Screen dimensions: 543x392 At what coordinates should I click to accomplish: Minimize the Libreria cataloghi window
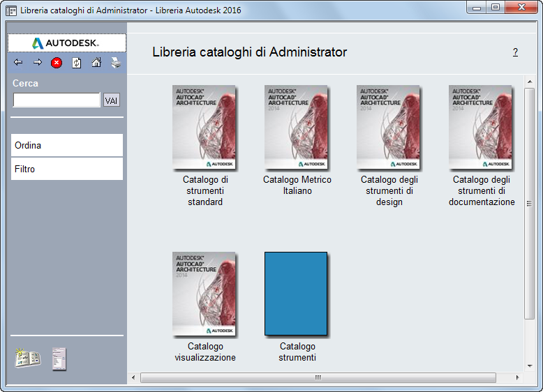[477, 7]
